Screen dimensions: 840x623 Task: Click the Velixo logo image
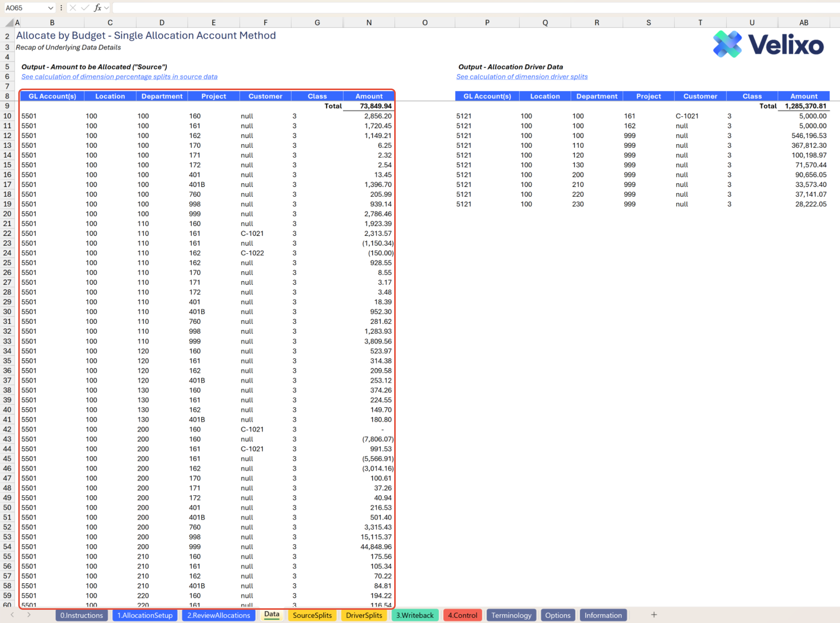[768, 45]
